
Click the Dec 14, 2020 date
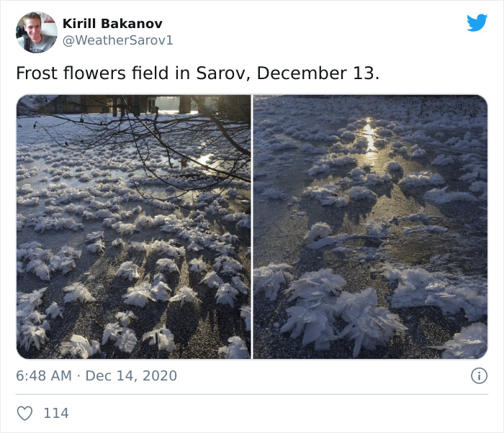pyautogui.click(x=131, y=375)
